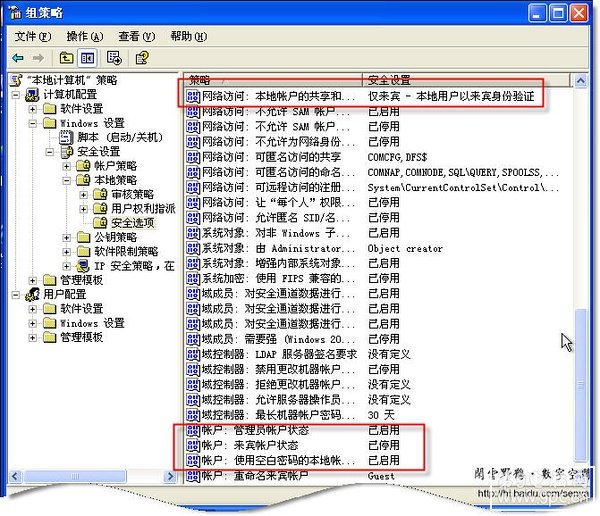Expand the 公钥策略 tree node
The image size is (600, 516).
point(67,238)
